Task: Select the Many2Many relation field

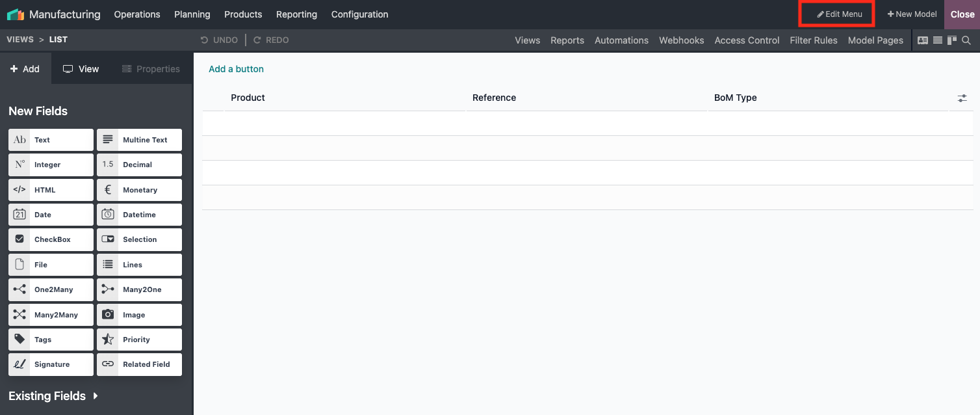Action: pos(51,315)
